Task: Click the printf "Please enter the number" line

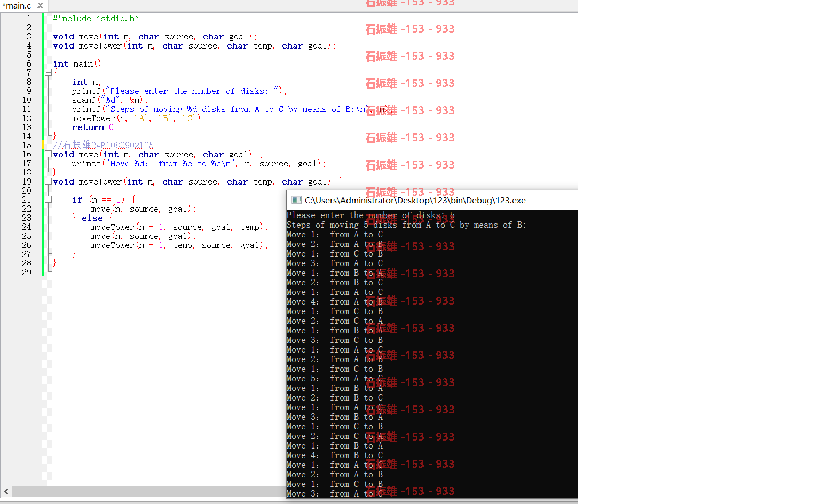Action: point(179,91)
